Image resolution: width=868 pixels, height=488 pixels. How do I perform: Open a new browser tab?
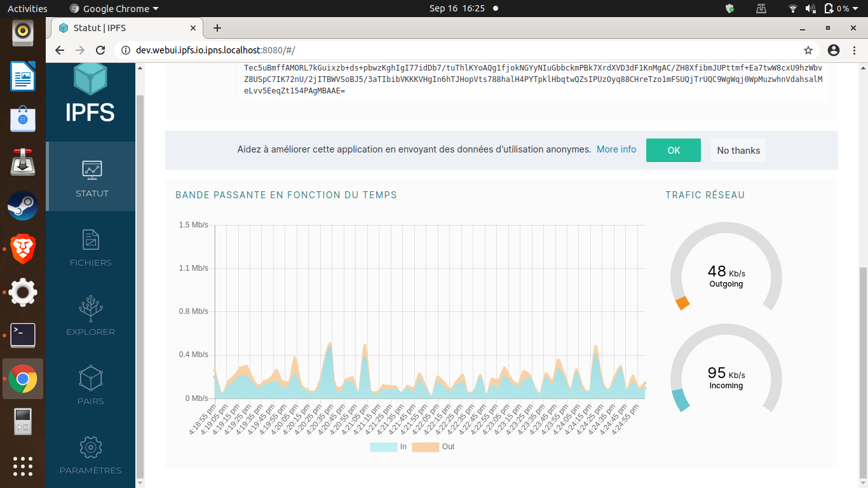pyautogui.click(x=217, y=28)
